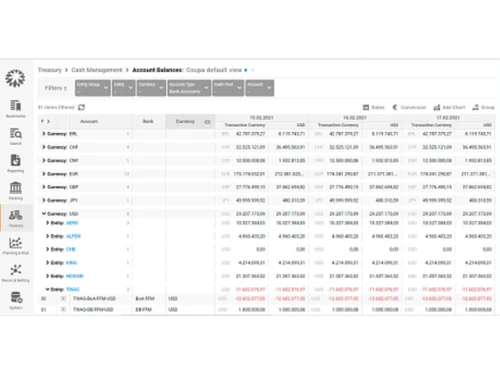Collapse the Currency: USD group
500x375 pixels.
(44, 214)
